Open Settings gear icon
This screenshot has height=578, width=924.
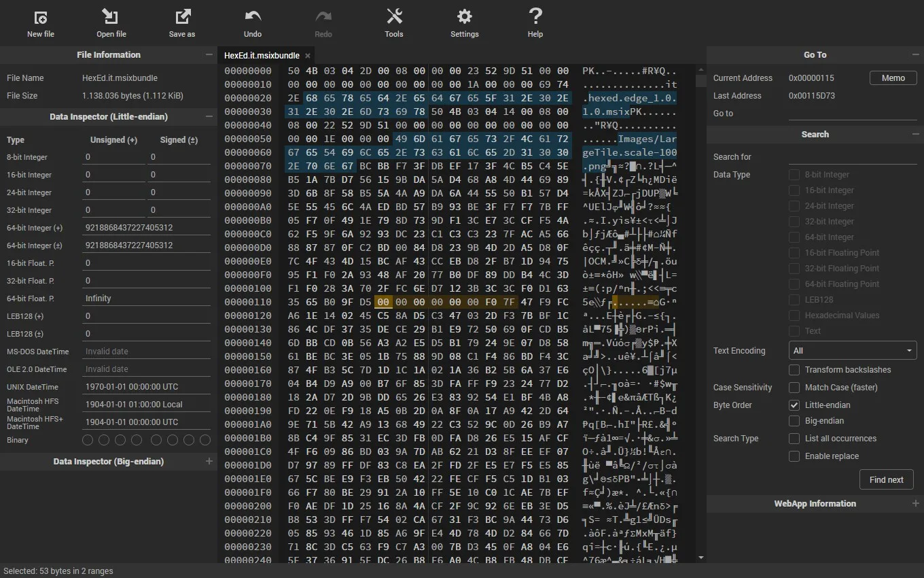pos(465,17)
